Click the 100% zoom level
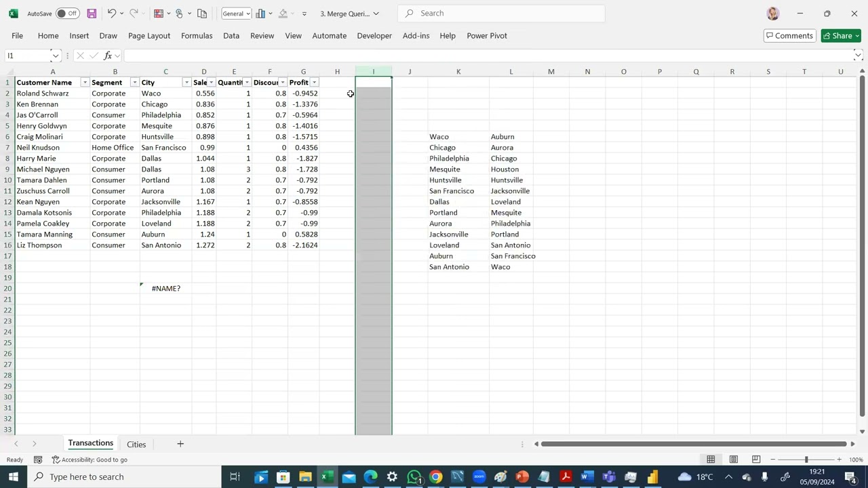The height and width of the screenshot is (488, 868). (856, 460)
